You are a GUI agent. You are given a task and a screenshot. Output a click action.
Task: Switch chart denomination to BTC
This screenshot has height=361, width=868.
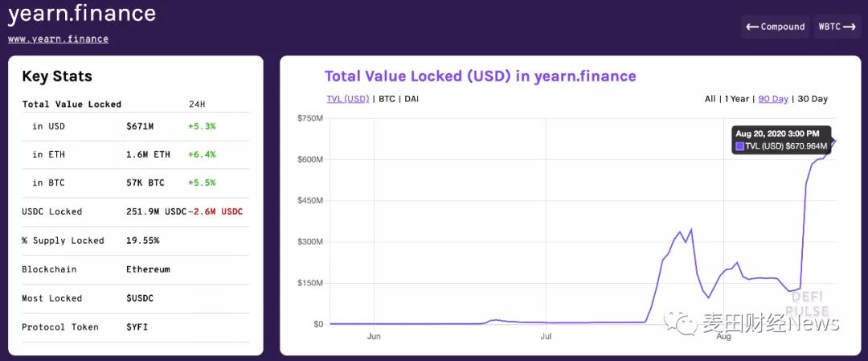pos(387,99)
